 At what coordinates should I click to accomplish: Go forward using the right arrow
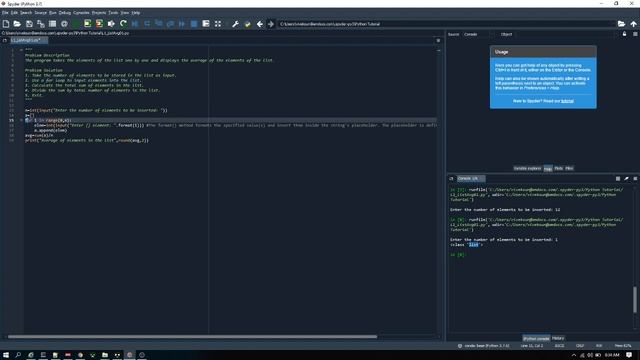271,24
